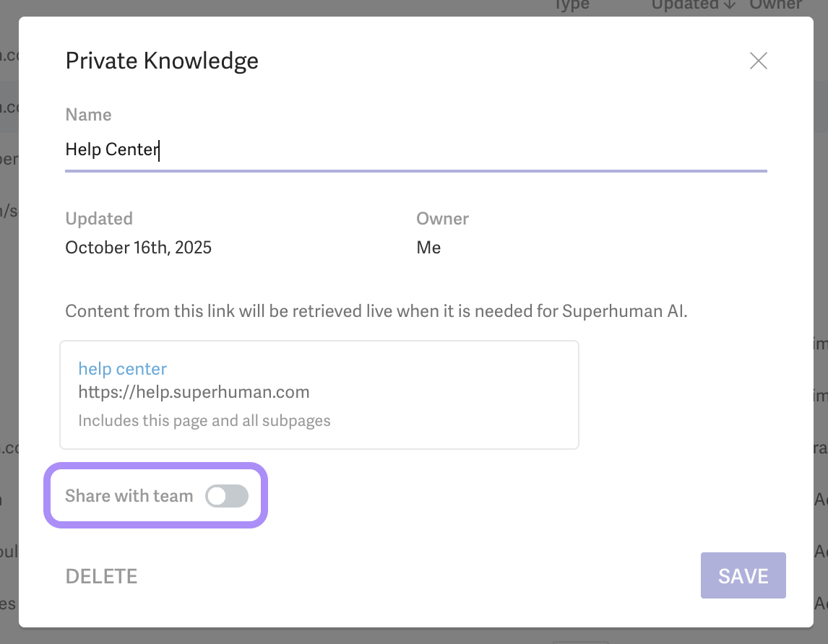Image resolution: width=828 pixels, height=644 pixels.
Task: Click the Updated label in the dialog
Action: click(x=99, y=219)
